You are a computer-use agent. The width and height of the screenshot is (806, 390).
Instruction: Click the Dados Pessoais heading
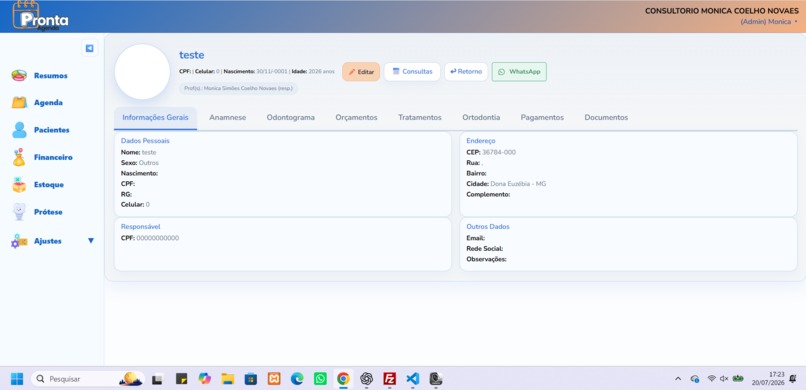pyautogui.click(x=145, y=140)
